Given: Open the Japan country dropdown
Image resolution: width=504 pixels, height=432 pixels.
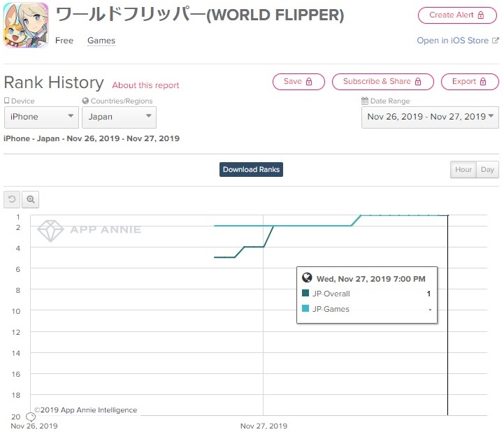Looking at the screenshot, I should click(x=120, y=117).
